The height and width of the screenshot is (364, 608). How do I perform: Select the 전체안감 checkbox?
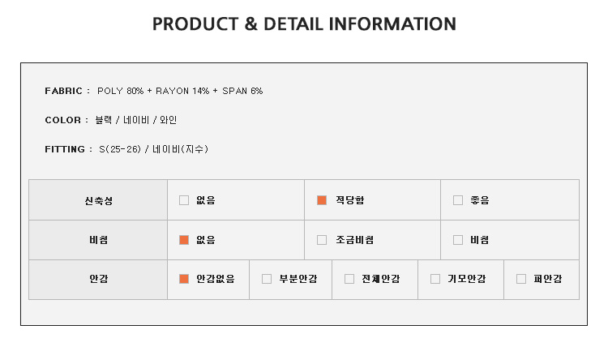pyautogui.click(x=349, y=279)
